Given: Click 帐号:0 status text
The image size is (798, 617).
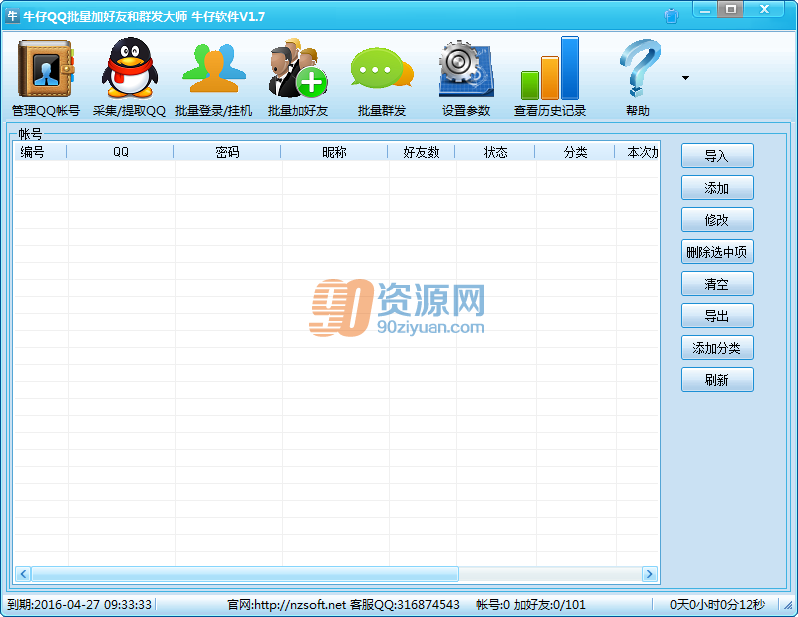Looking at the screenshot, I should [x=493, y=605].
